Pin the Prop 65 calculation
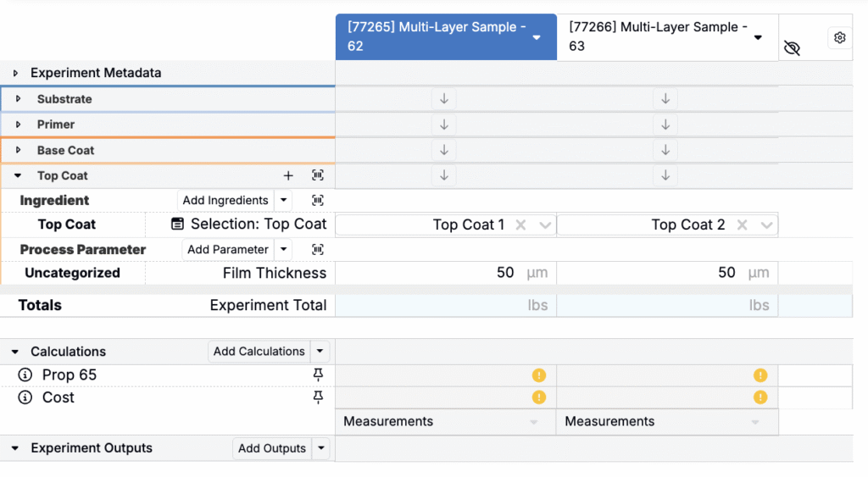This screenshot has height=477, width=868. click(318, 374)
